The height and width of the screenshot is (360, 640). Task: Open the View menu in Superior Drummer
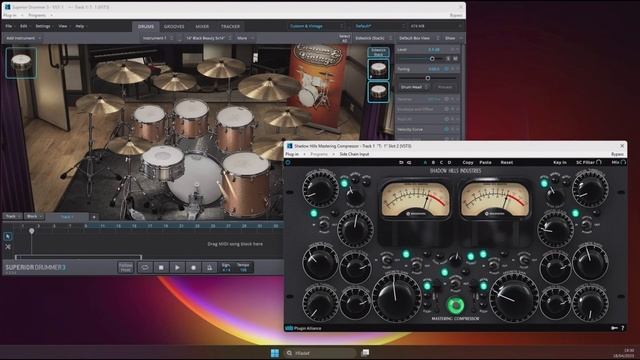(x=63, y=26)
